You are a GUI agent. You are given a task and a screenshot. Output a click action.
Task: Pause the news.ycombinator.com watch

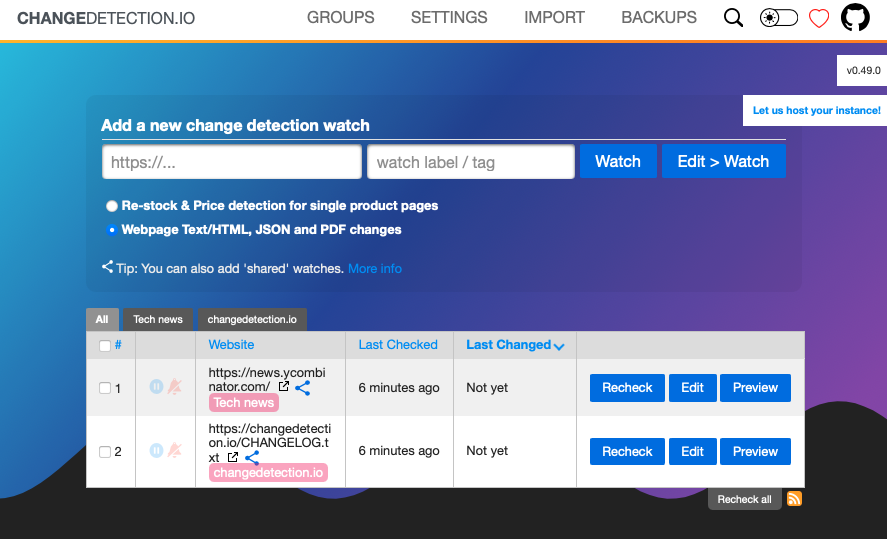click(x=157, y=386)
